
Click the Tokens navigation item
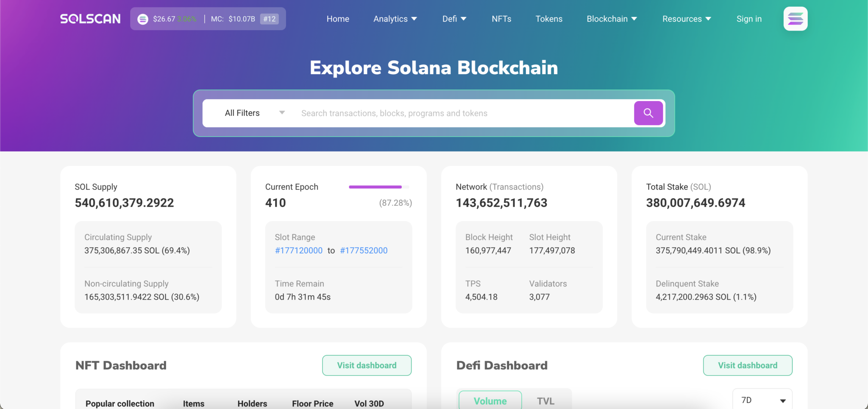tap(548, 19)
